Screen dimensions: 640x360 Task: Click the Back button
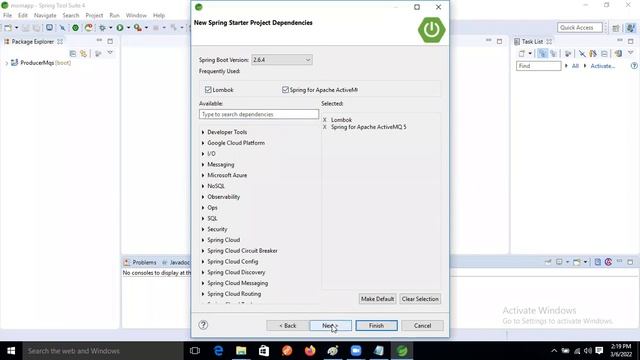(287, 326)
